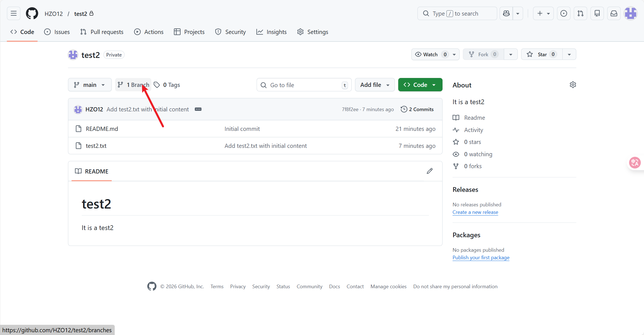Open the issues icon in header
Image resolution: width=644 pixels, height=335 pixels.
[x=563, y=13]
